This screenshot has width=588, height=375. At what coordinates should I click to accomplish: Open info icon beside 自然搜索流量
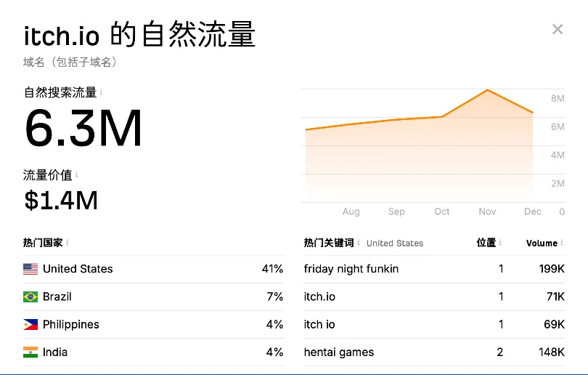(x=101, y=92)
